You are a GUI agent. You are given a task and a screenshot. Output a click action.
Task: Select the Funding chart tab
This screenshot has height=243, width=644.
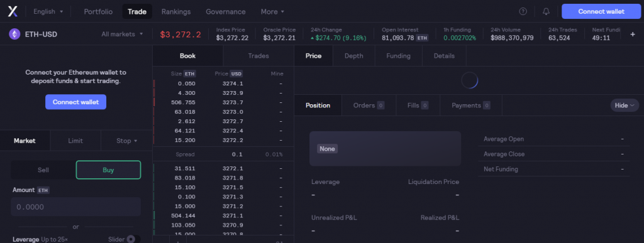398,56
